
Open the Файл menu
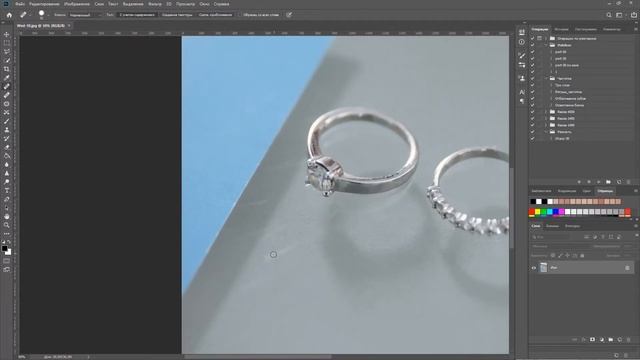20,4
